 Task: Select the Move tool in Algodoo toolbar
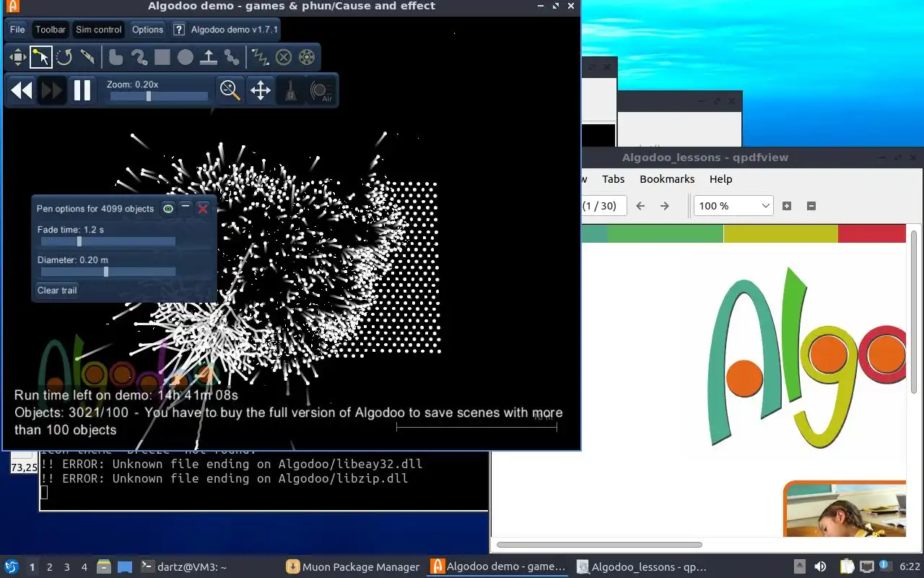click(x=17, y=56)
